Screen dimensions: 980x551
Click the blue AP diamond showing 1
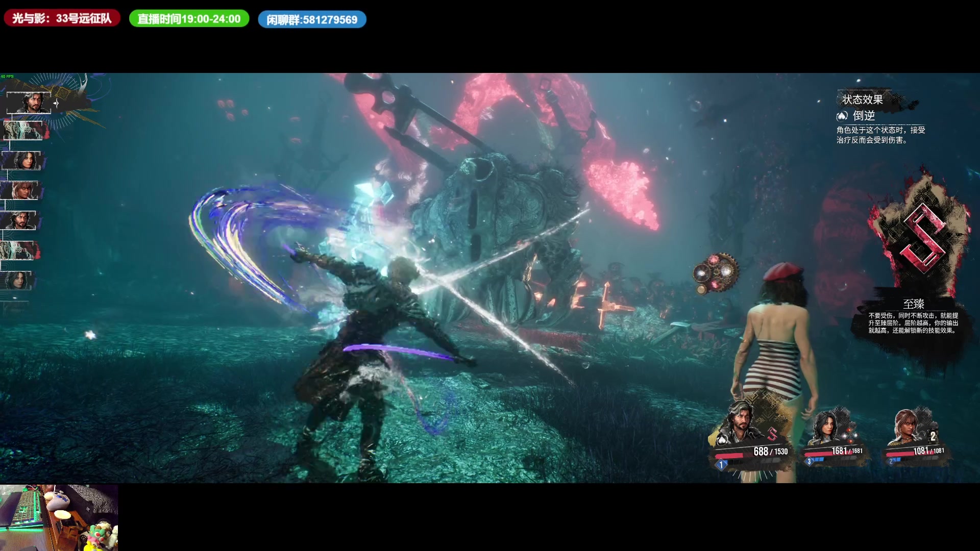click(x=721, y=465)
